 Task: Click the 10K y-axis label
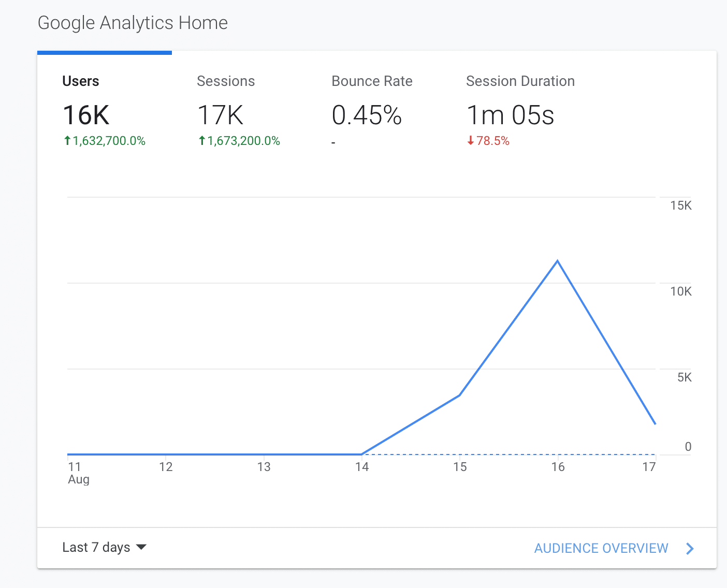coord(681,291)
